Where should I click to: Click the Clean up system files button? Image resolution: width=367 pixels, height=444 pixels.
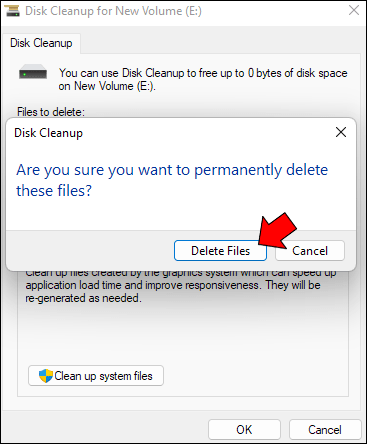pos(96,376)
